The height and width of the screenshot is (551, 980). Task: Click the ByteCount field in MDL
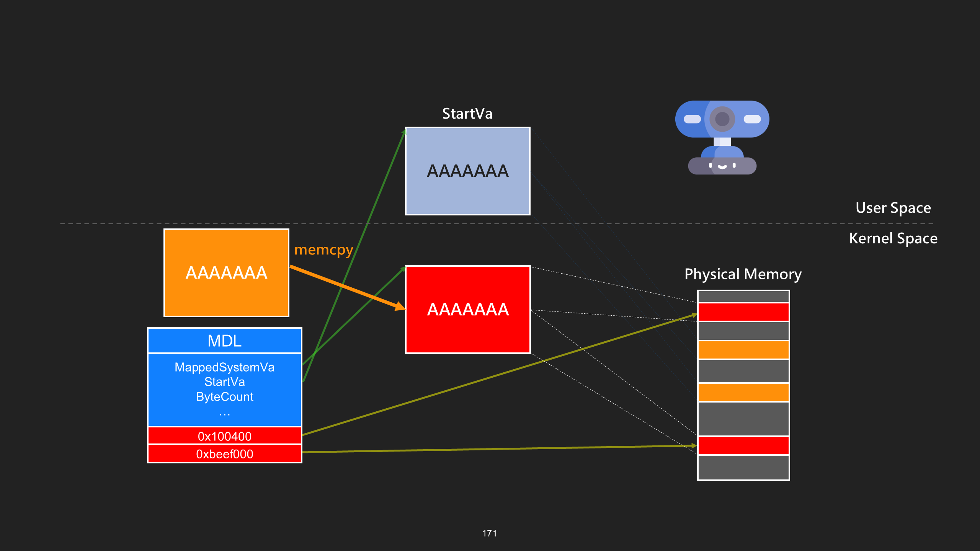pyautogui.click(x=225, y=397)
